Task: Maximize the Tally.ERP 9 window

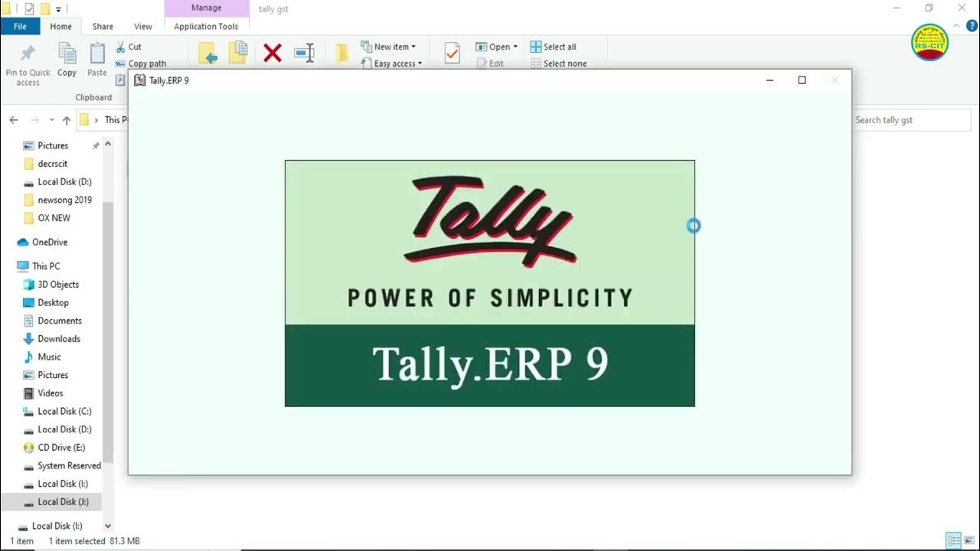Action: click(802, 80)
